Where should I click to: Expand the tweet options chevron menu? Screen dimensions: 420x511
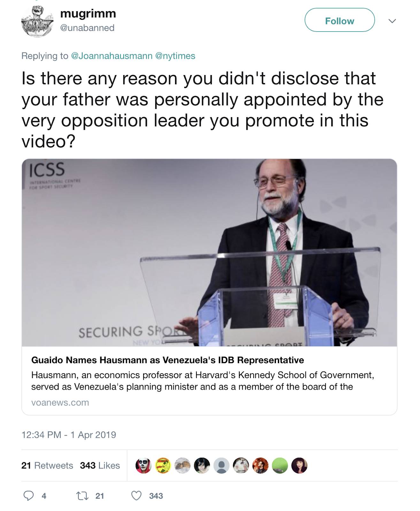(392, 21)
